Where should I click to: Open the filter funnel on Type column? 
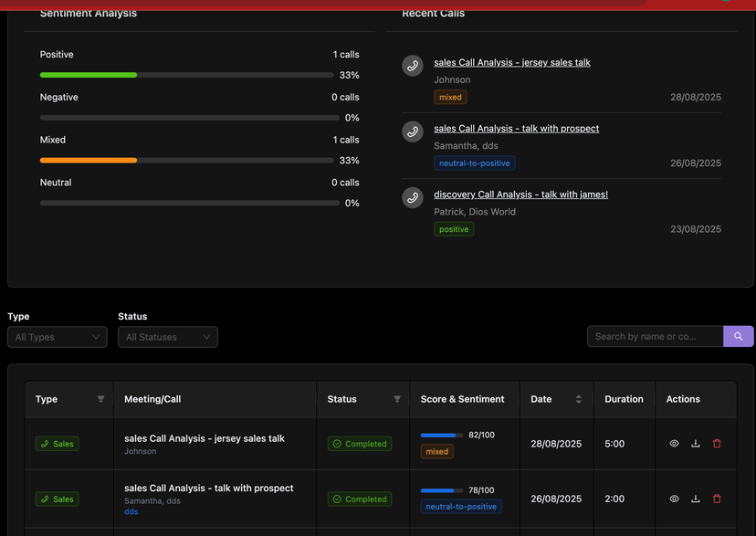100,399
